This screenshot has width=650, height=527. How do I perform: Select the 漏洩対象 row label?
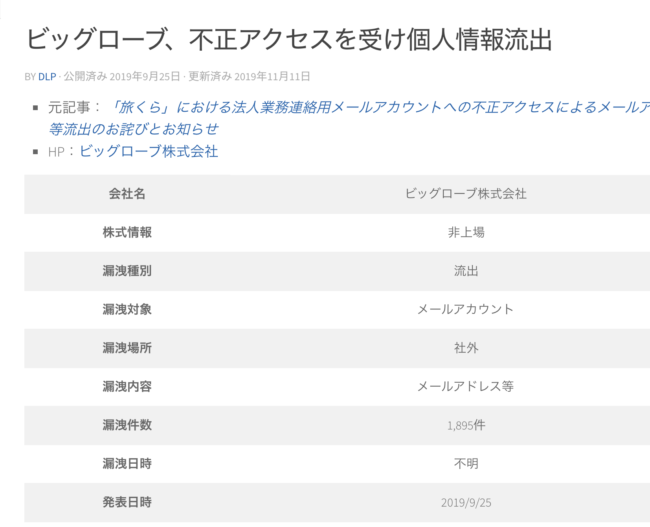pyautogui.click(x=127, y=309)
